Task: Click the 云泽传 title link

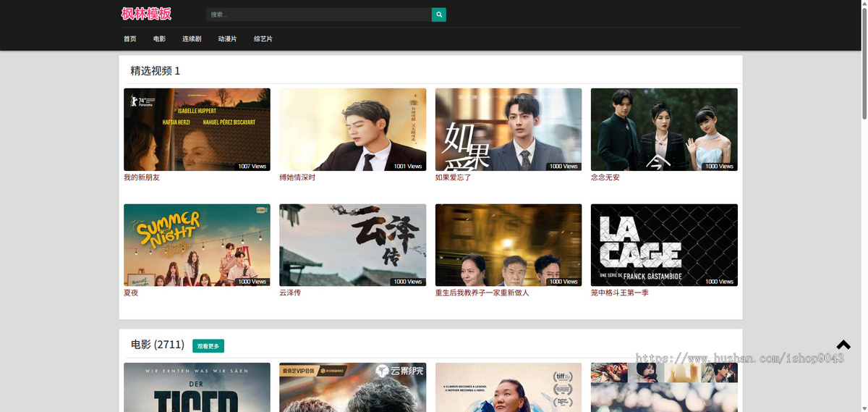Action: coord(290,293)
